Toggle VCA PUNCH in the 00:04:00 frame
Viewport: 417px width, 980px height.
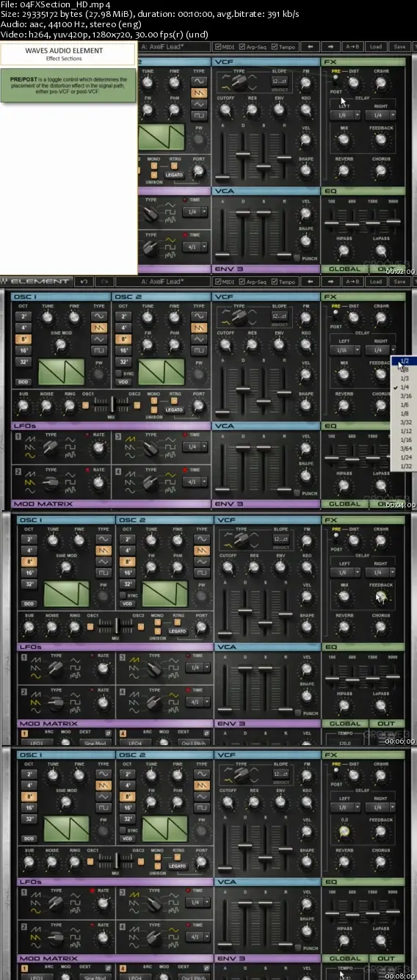(x=297, y=493)
